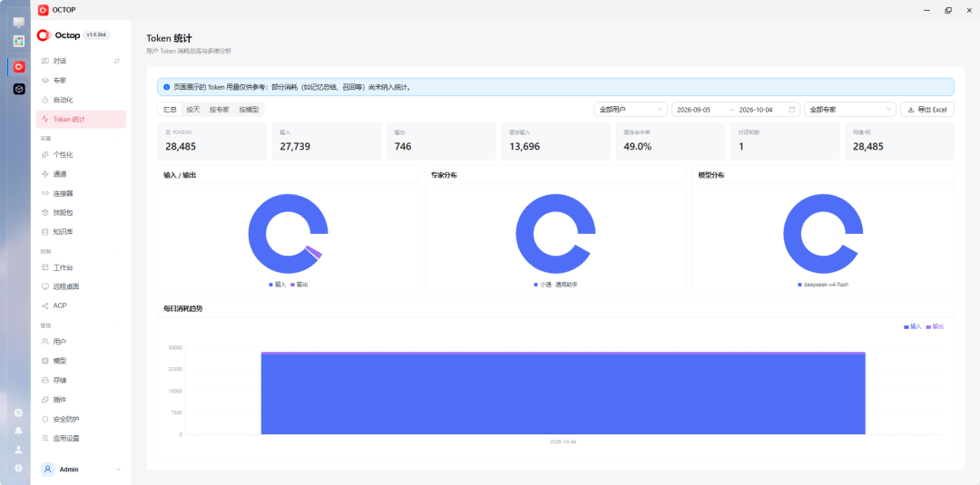Screen dimensions: 980x485
Task: Click the transfer arrows circle icon in dock
Action: pyautogui.click(x=19, y=412)
